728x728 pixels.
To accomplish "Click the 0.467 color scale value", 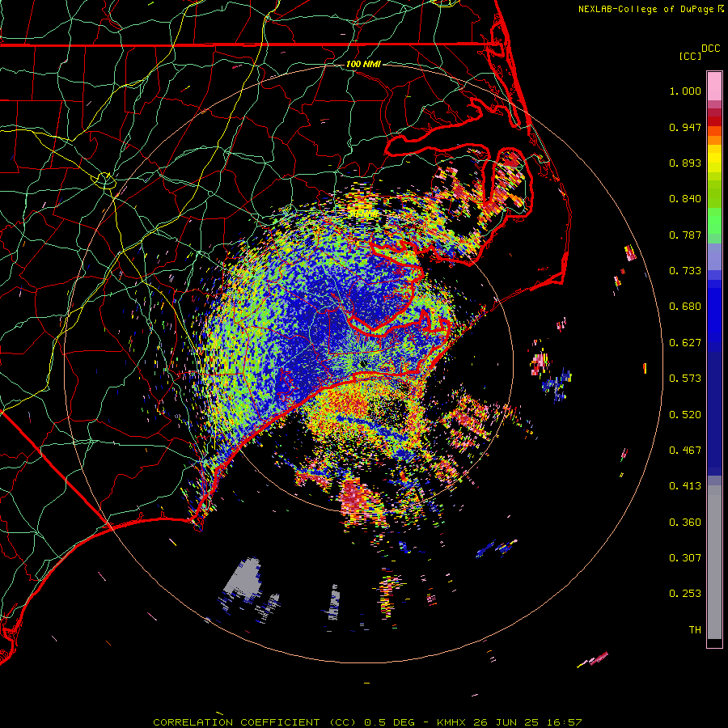I will point(685,451).
